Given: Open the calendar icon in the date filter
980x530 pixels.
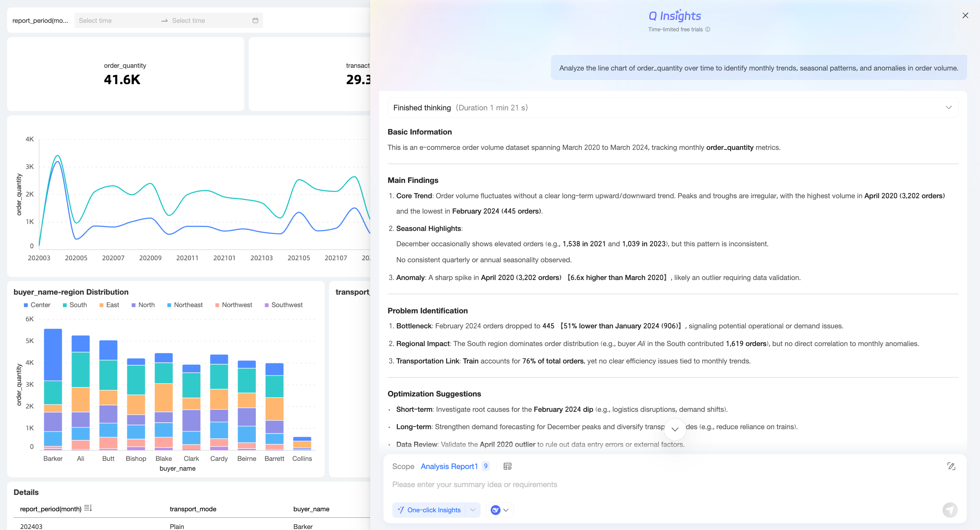Looking at the screenshot, I should click(255, 20).
